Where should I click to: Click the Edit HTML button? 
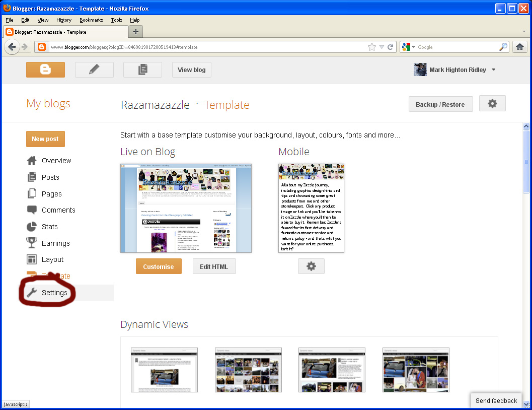214,266
